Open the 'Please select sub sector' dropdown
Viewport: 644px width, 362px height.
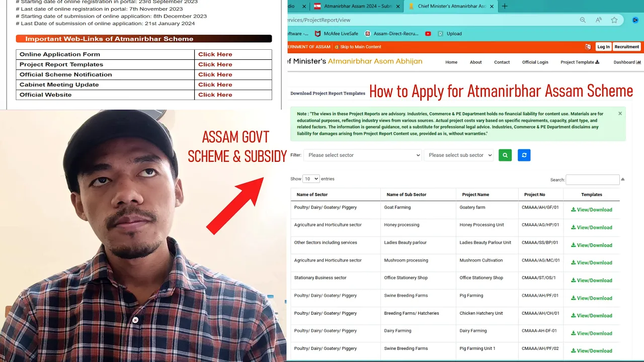459,155
